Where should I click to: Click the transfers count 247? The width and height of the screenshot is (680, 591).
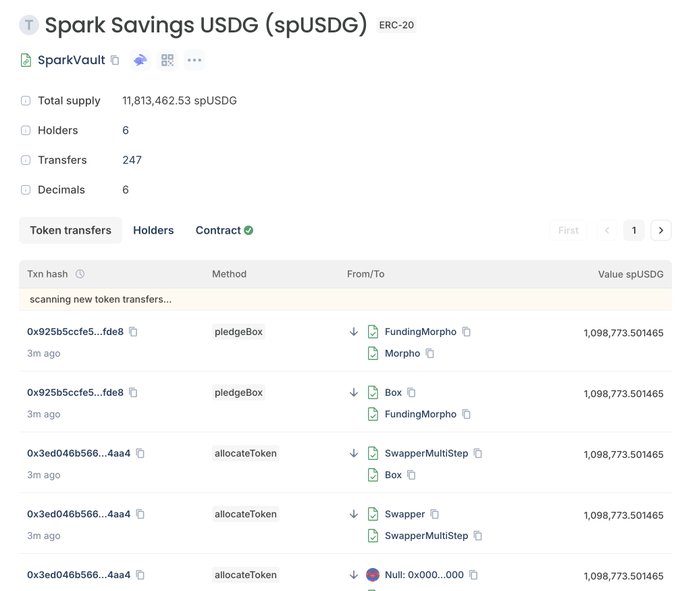(x=132, y=160)
